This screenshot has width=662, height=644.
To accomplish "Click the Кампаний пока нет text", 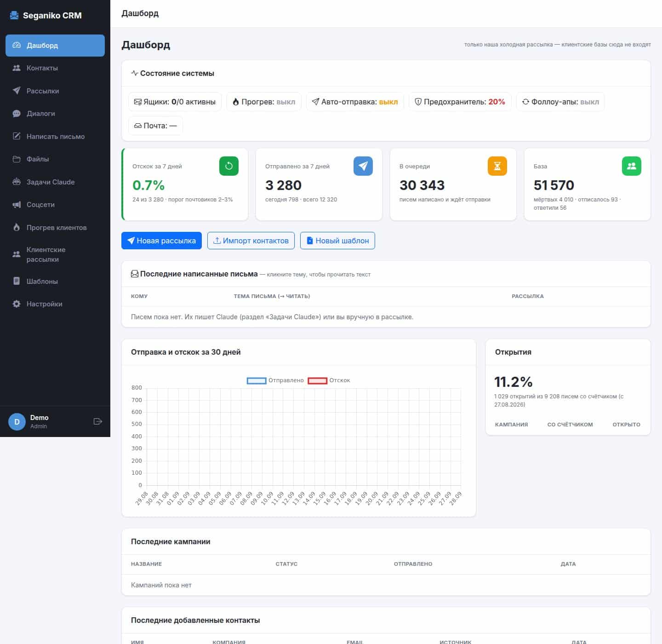I will pos(161,585).
